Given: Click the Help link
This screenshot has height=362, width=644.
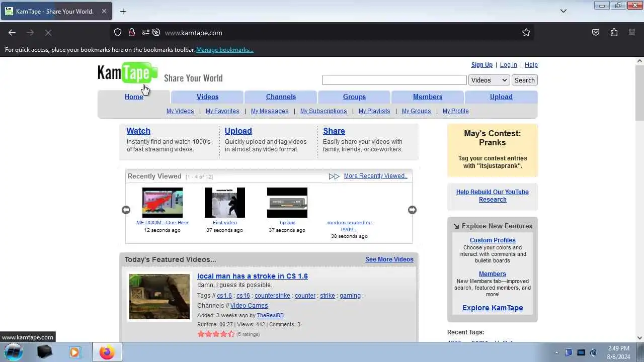Looking at the screenshot, I should pos(531,65).
